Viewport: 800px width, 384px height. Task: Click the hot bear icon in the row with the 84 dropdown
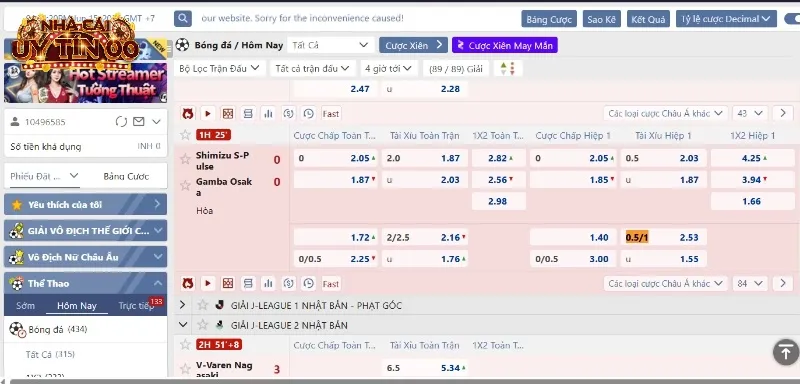click(x=188, y=284)
